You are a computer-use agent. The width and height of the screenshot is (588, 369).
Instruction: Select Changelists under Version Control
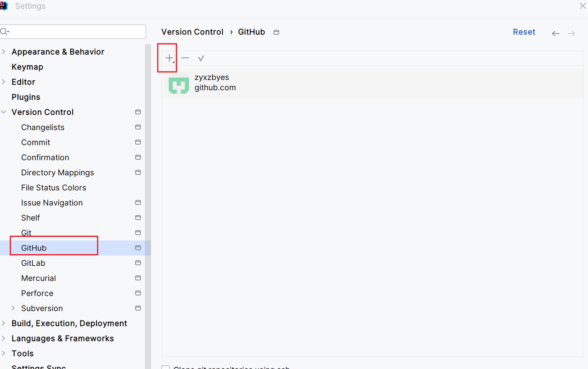pyautogui.click(x=43, y=128)
